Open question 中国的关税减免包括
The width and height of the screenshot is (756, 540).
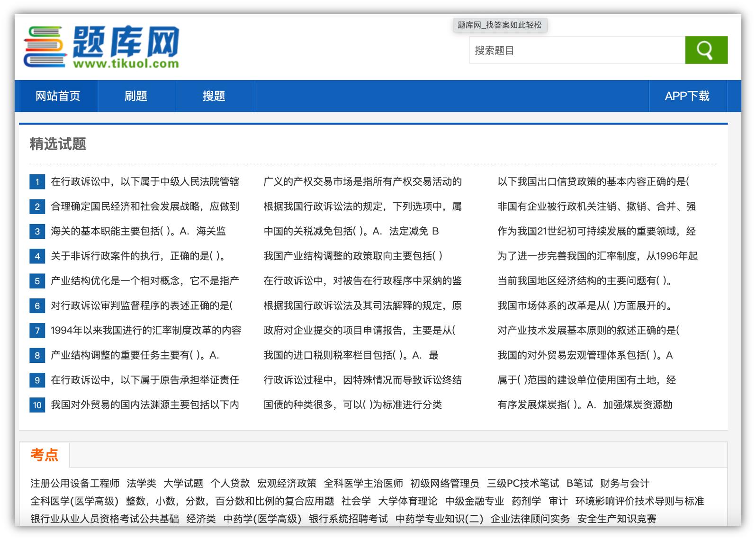pos(351,231)
